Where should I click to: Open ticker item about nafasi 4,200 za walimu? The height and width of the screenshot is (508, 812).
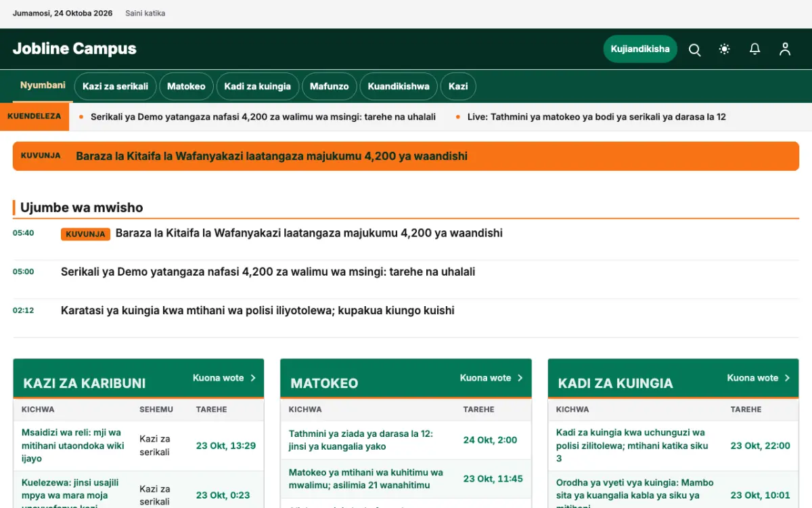click(x=263, y=117)
